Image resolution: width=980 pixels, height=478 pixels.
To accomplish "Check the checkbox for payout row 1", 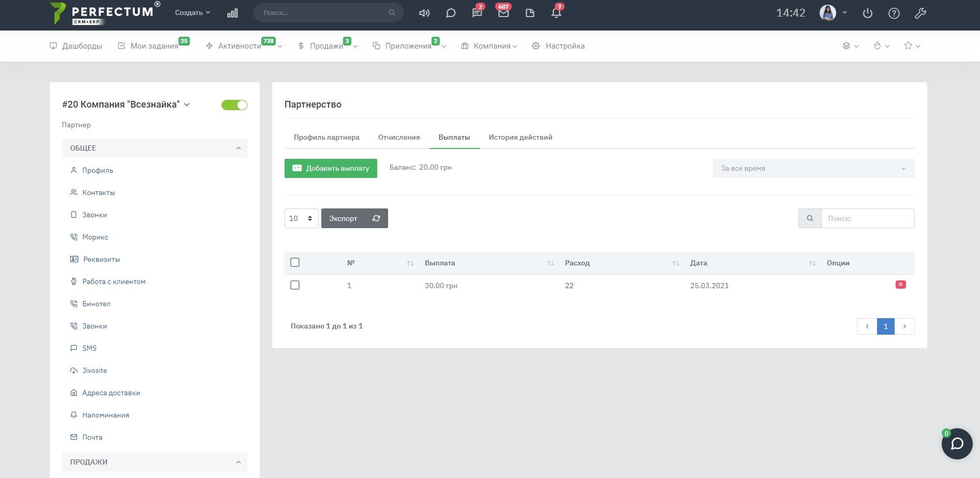I will [x=295, y=285].
